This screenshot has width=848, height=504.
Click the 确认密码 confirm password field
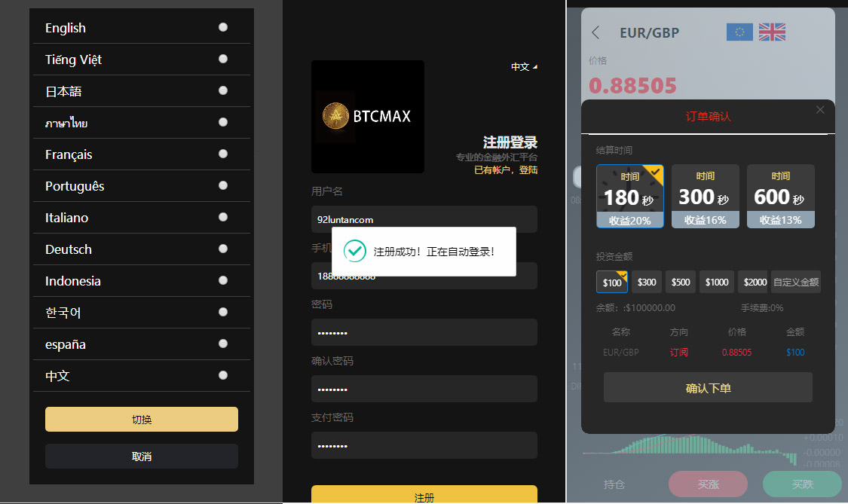424,389
